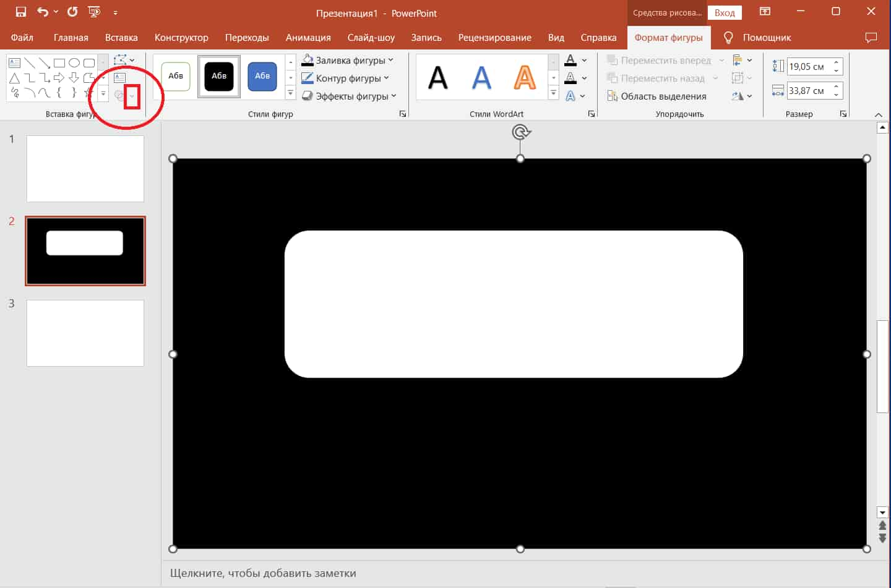This screenshot has width=891, height=588.
Task: Save the presentation from the quick access toolbar
Action: [21, 12]
